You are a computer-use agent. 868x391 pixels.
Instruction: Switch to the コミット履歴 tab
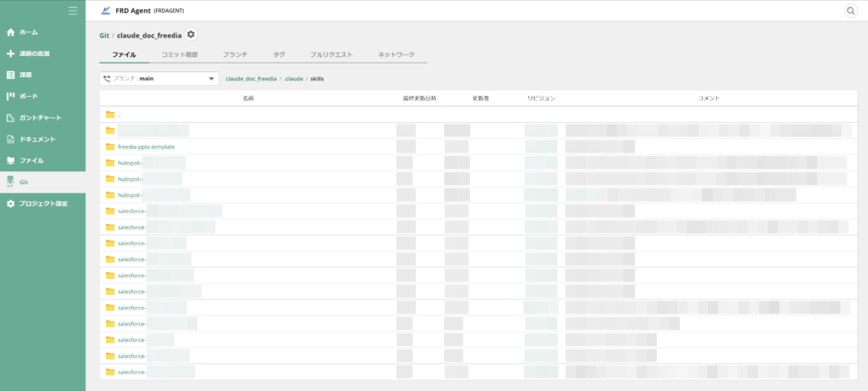click(180, 55)
